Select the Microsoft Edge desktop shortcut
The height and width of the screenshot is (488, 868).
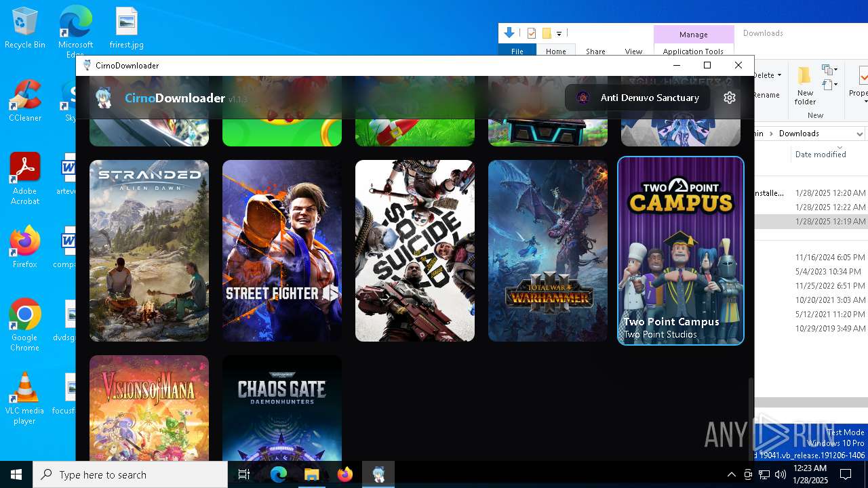[75, 31]
